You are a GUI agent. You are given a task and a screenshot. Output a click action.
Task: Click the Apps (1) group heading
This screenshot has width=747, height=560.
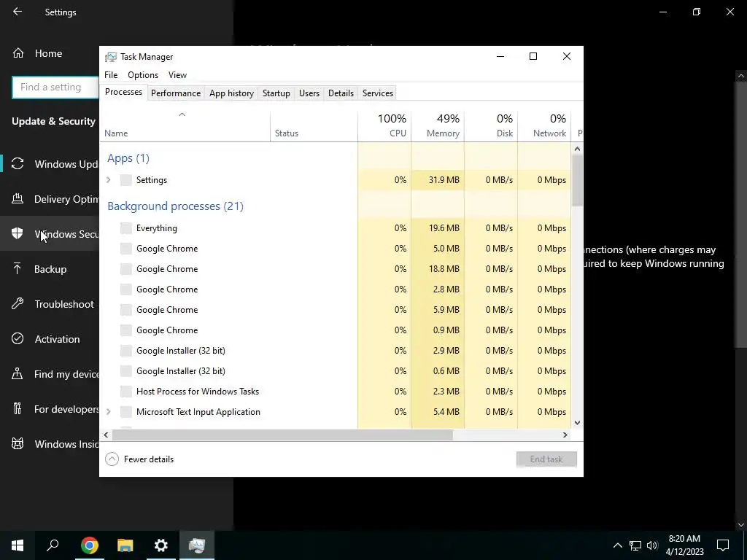[x=128, y=158]
